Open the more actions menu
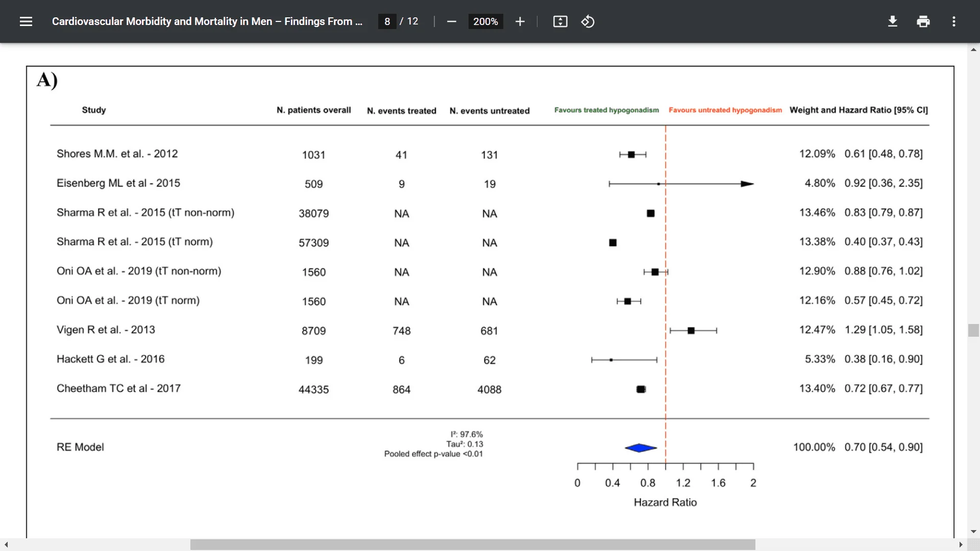 (x=954, y=21)
